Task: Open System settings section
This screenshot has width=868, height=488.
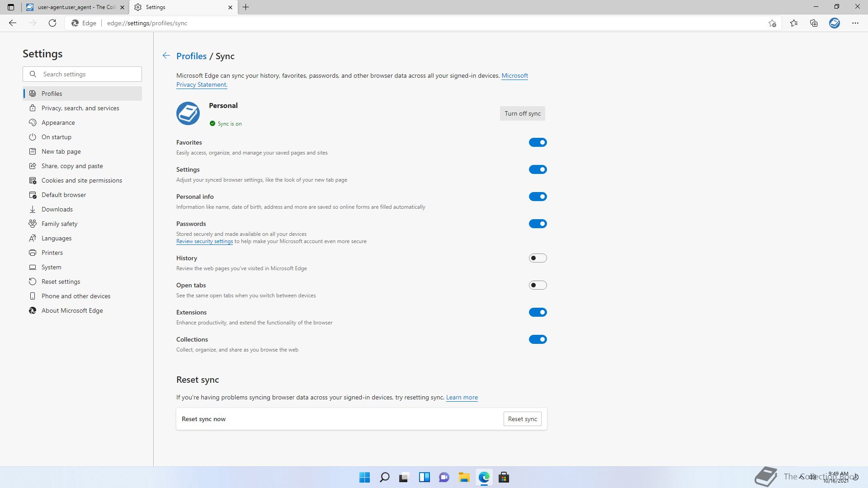Action: click(x=82, y=267)
